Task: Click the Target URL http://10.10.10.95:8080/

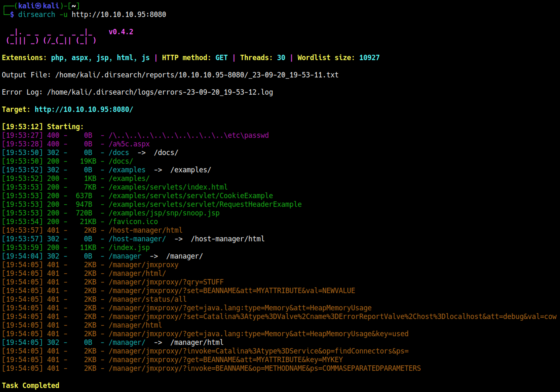Action: [84, 109]
